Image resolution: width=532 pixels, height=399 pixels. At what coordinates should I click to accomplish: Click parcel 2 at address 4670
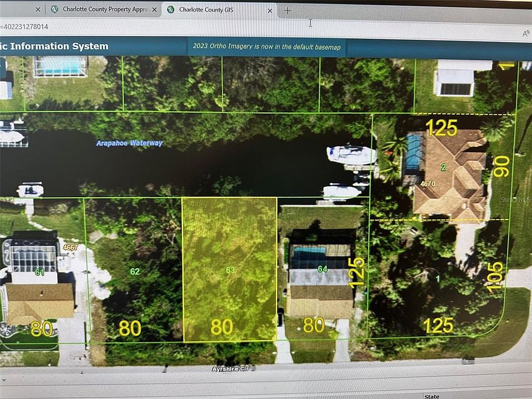443,167
